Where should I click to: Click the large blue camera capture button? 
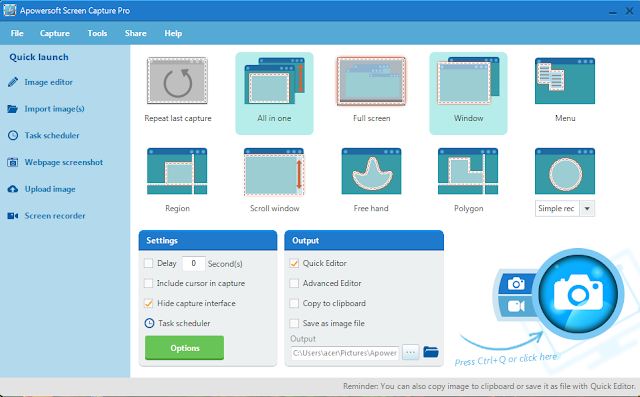[578, 294]
